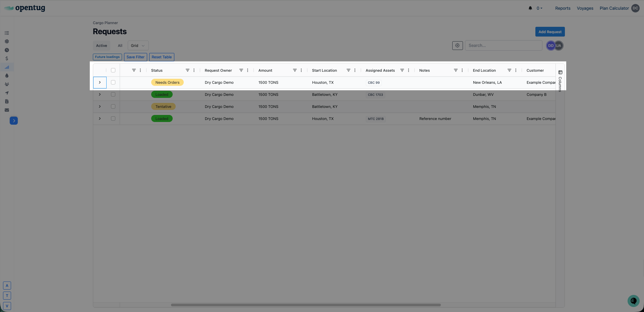Toggle the select-all header checkbox
The image size is (644, 312).
click(x=113, y=70)
